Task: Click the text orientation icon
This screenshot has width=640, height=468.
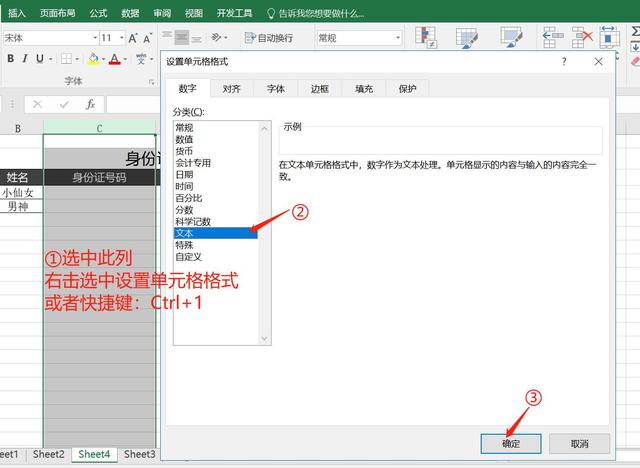Action: [216, 38]
